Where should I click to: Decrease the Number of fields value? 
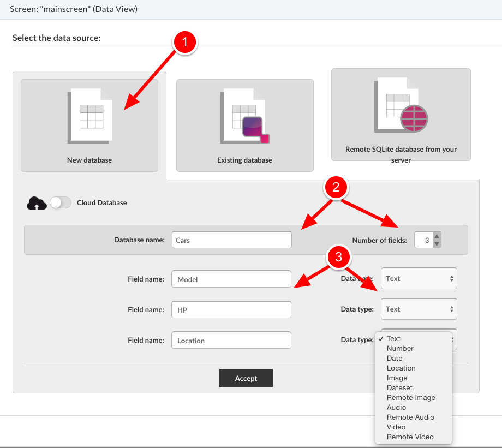pos(437,244)
